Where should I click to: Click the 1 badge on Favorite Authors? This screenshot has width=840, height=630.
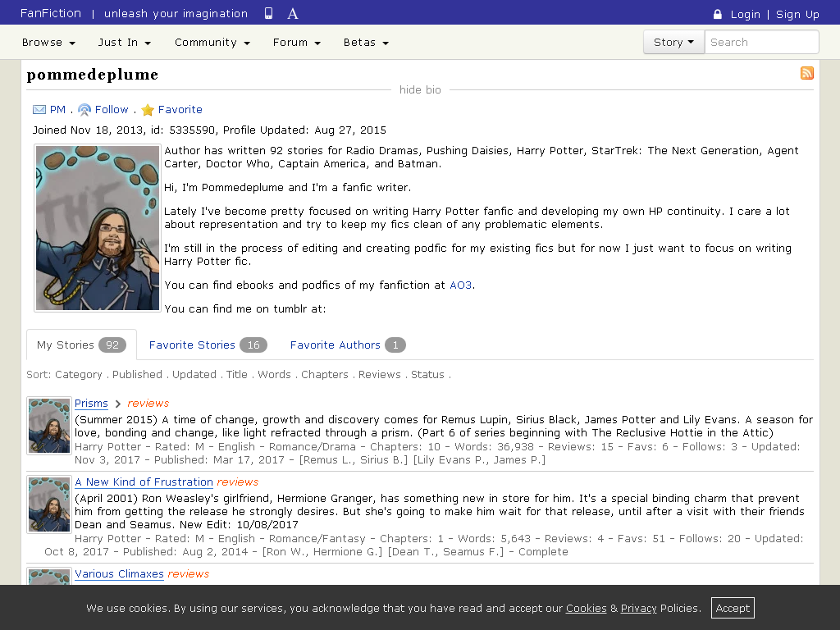pos(395,345)
